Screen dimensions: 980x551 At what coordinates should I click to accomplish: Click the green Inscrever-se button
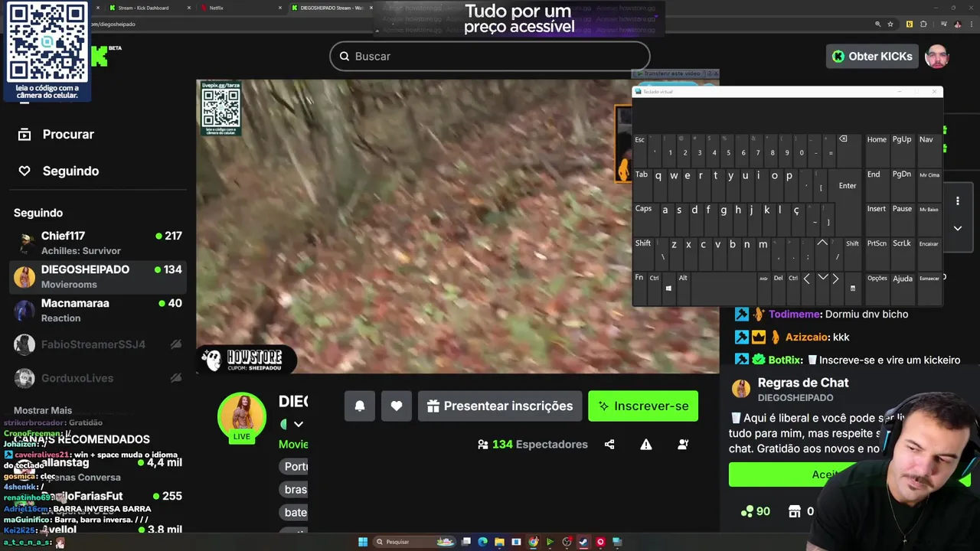[x=643, y=406]
